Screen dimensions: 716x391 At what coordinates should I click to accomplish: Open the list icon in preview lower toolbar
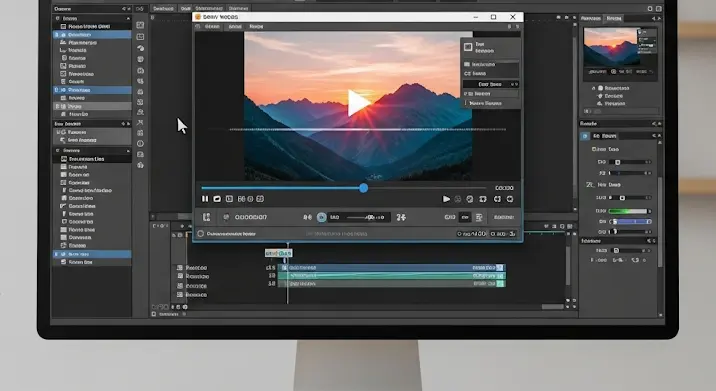tap(479, 217)
